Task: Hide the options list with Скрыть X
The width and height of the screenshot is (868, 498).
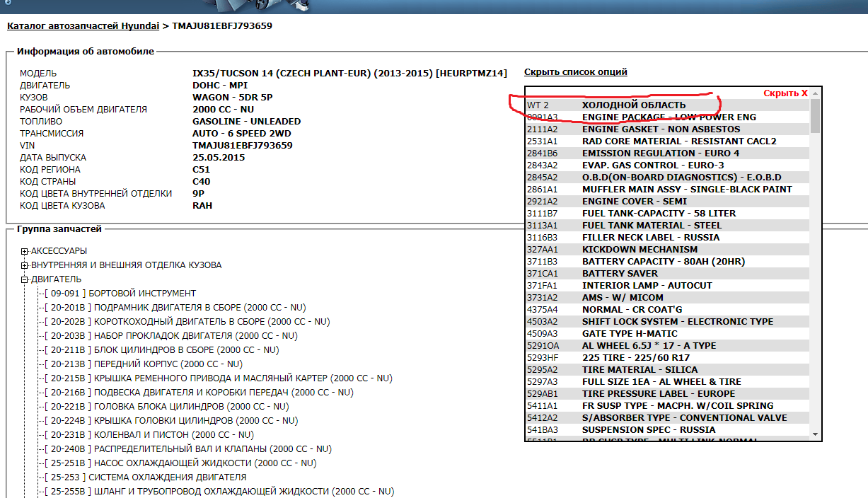Action: click(x=785, y=93)
